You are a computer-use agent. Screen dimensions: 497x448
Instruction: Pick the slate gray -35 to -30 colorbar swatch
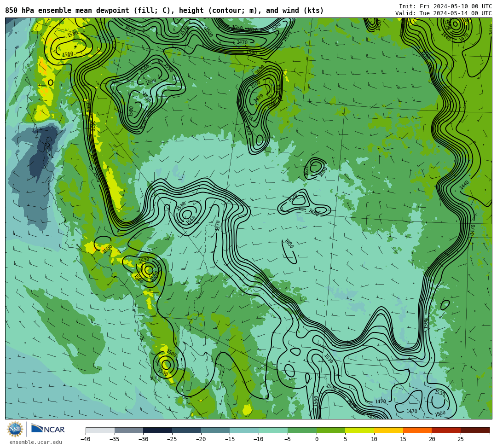click(129, 430)
